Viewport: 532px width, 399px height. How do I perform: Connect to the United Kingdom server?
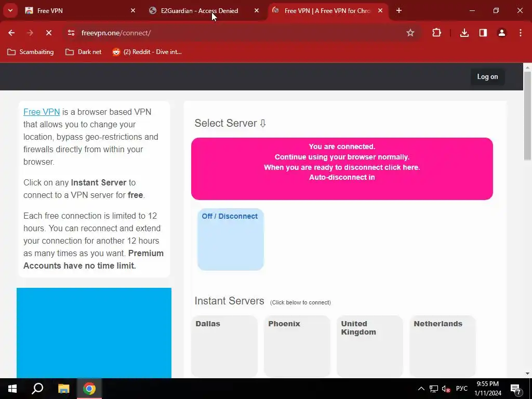(x=370, y=346)
